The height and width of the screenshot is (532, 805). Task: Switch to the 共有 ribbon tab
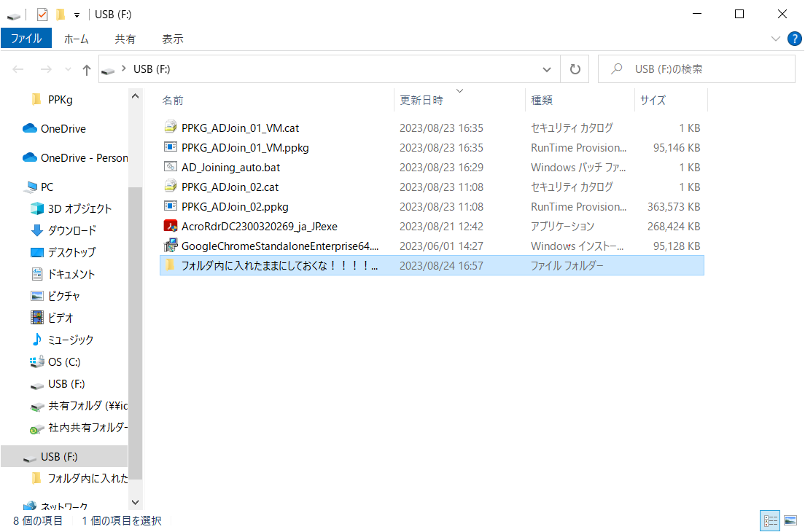point(125,39)
